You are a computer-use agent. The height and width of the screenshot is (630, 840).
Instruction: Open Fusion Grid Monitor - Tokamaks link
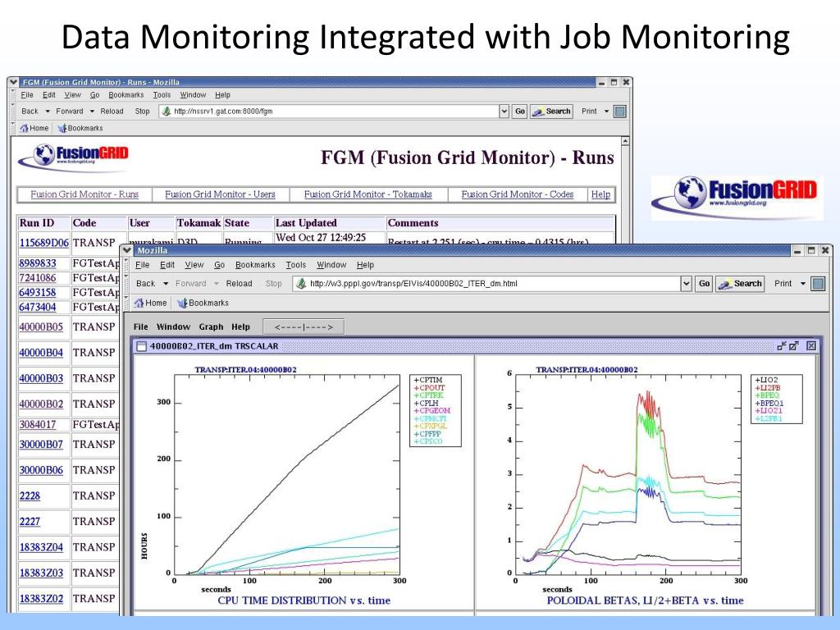click(368, 194)
